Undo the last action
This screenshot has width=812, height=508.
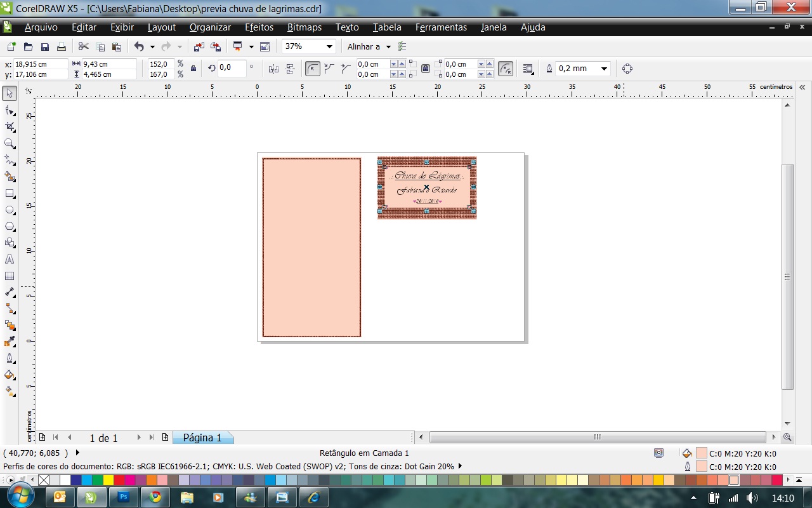coord(139,46)
